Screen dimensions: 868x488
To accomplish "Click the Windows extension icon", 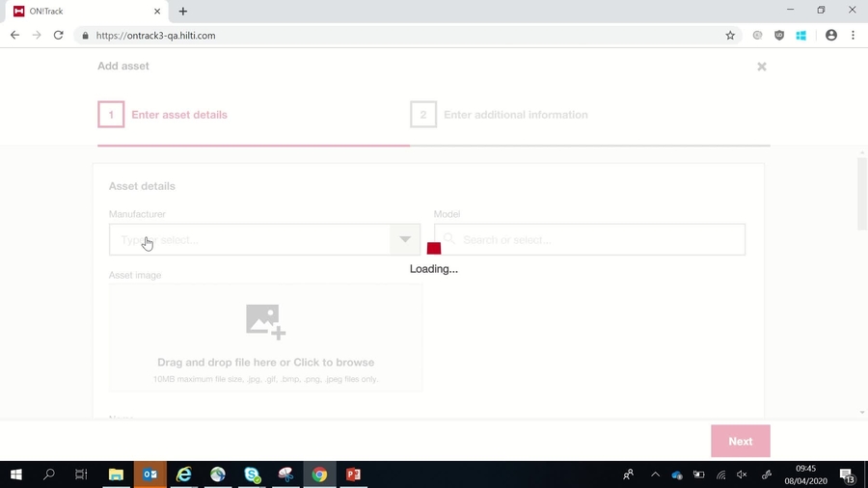I will (x=801, y=36).
